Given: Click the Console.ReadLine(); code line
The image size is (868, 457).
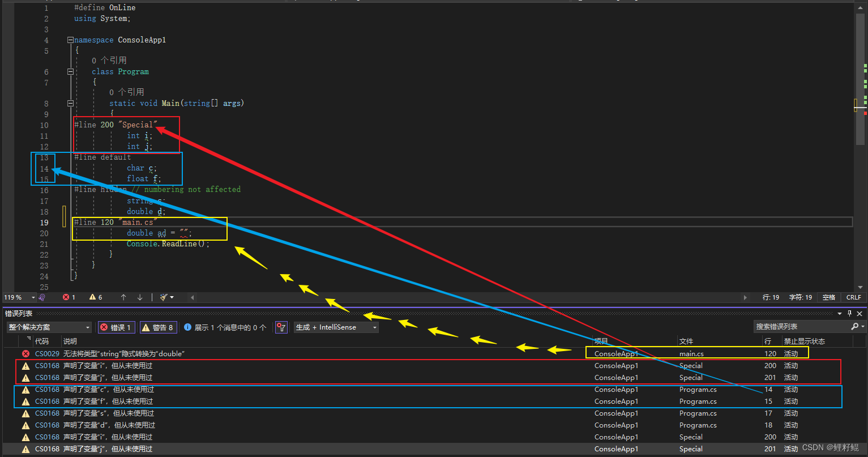Looking at the screenshot, I should tap(168, 244).
